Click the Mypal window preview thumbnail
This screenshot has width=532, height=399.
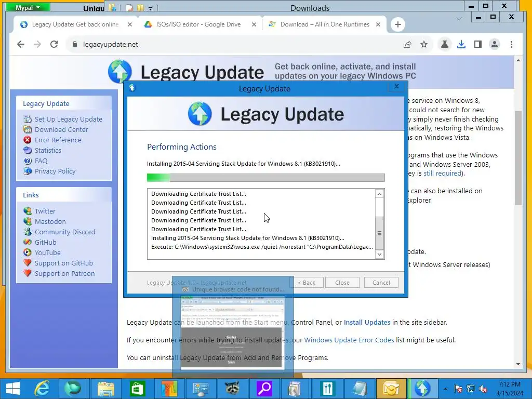(232, 326)
